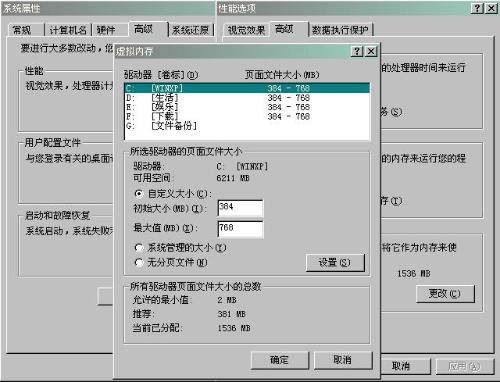Viewport: 500px width, 382px height.
Task: Select the 无分页文件 radio button
Action: point(139,263)
